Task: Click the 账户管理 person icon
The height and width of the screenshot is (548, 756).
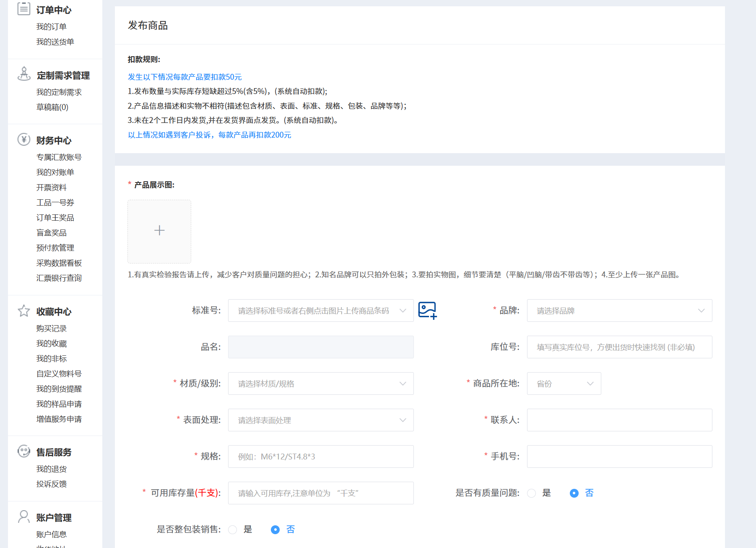Action: (24, 517)
